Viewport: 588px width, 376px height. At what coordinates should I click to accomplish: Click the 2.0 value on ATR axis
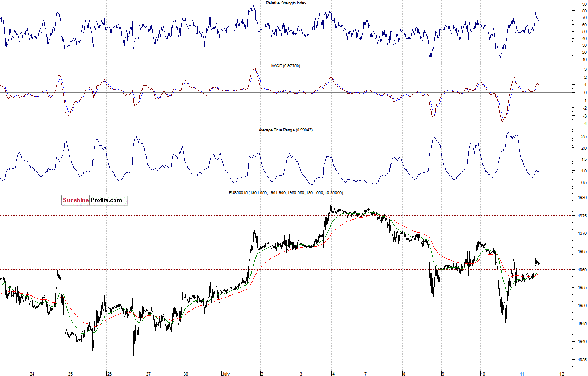pyautogui.click(x=584, y=148)
